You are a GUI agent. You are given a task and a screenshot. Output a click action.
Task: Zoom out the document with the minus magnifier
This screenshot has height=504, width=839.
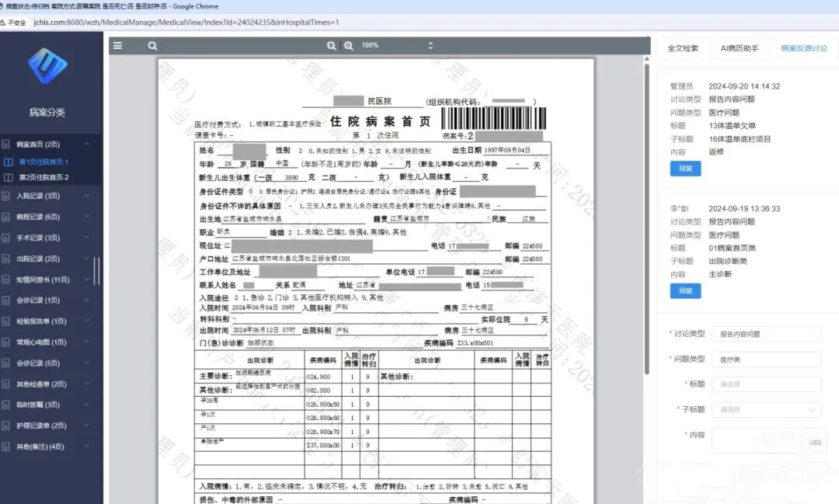click(x=331, y=46)
